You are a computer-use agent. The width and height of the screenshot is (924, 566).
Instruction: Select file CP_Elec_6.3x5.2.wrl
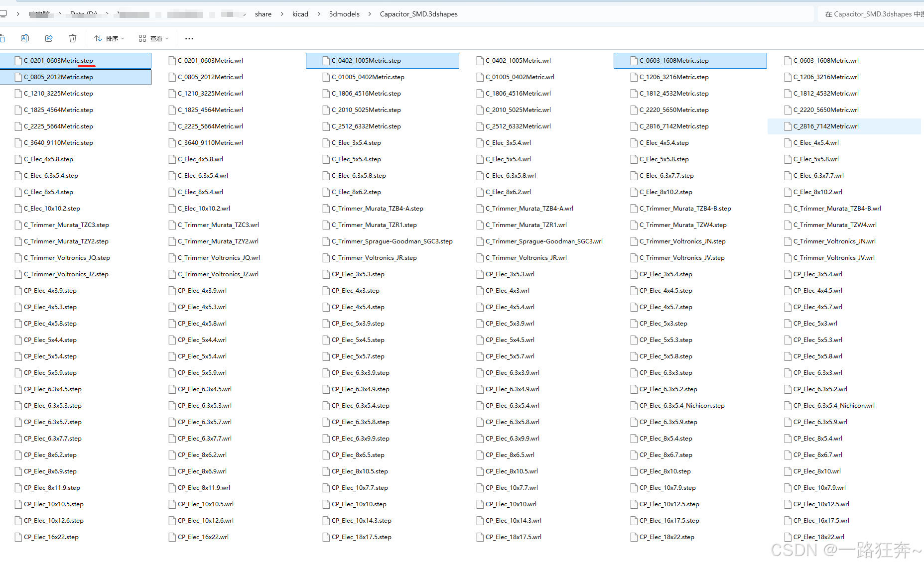click(820, 389)
